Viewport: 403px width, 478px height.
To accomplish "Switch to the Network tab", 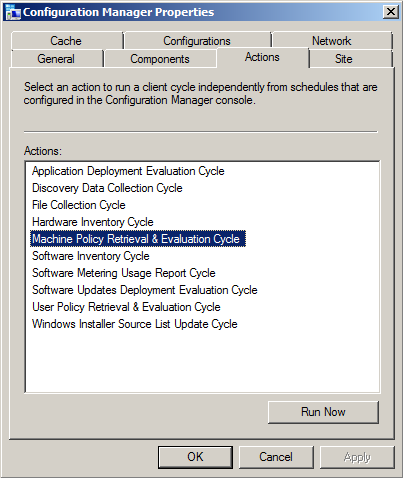I will click(x=332, y=41).
